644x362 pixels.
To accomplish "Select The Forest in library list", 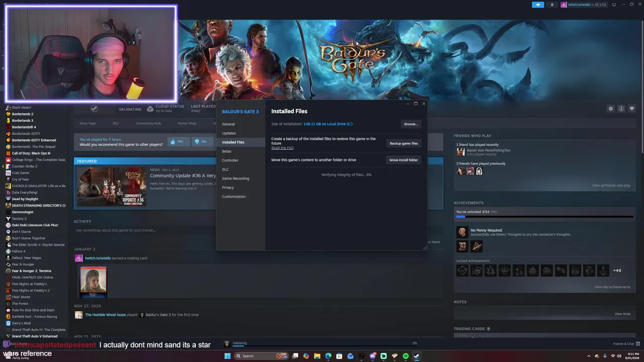I will coord(20,304).
